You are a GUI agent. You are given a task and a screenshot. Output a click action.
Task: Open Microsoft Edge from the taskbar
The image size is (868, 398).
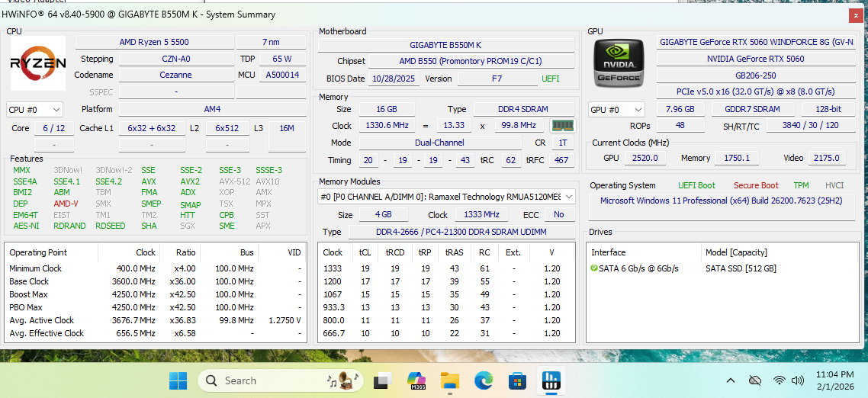click(484, 380)
